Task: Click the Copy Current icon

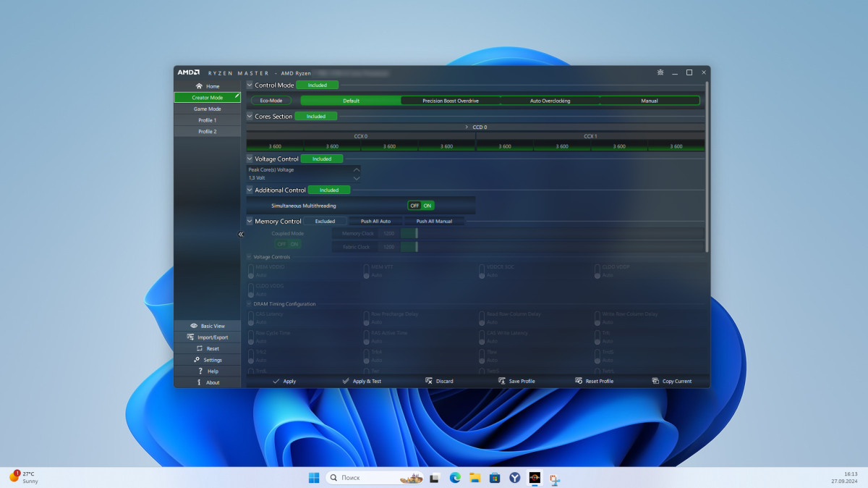Action: point(655,381)
